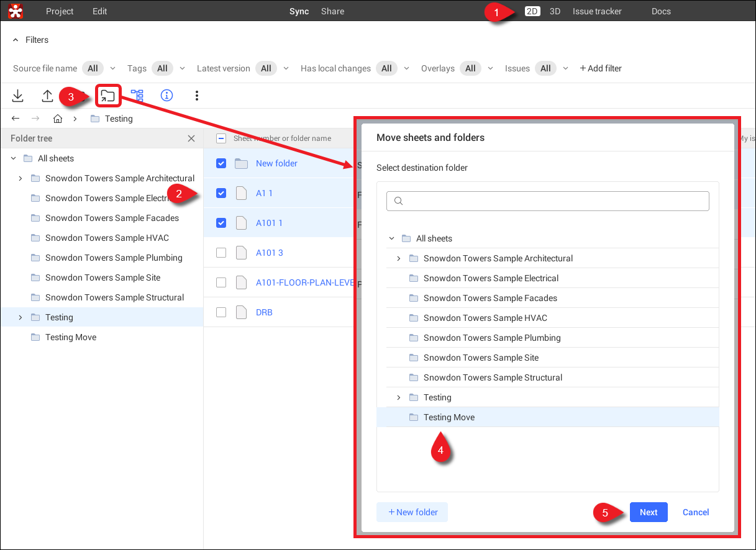Open the info panel icon
The height and width of the screenshot is (550, 756).
166,96
